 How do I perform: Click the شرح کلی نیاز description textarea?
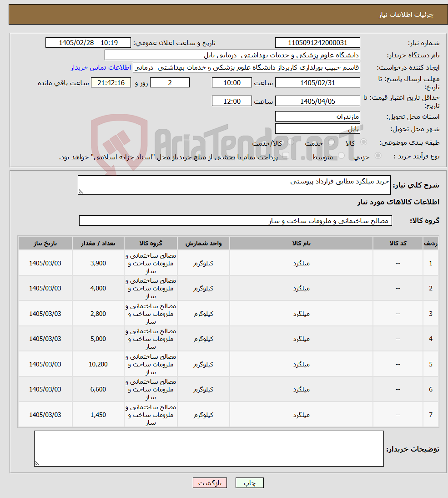coord(234,185)
